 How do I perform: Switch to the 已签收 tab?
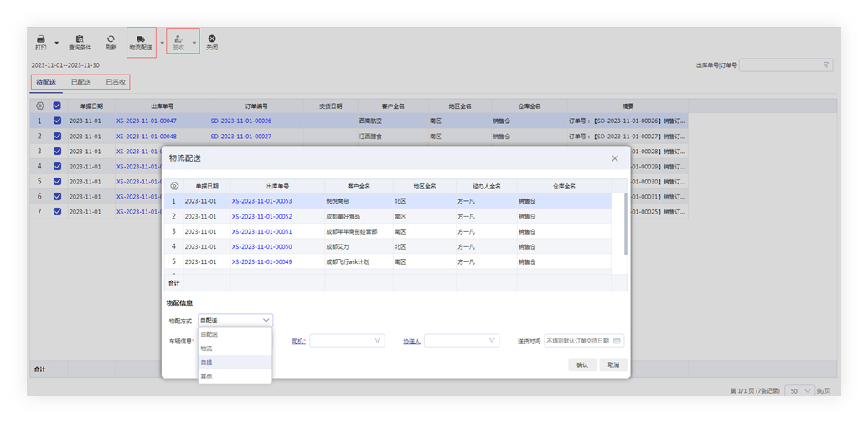point(116,82)
